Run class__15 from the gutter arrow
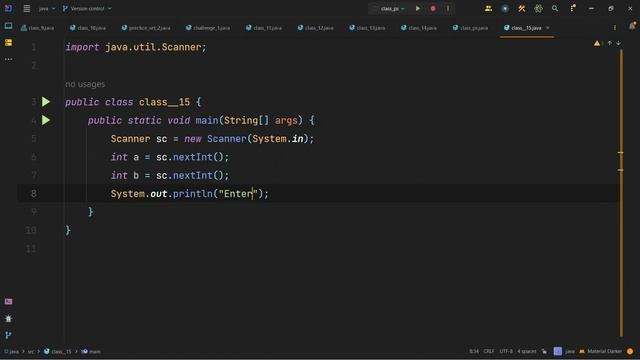Viewport: 640px width, 360px height. pyautogui.click(x=46, y=102)
